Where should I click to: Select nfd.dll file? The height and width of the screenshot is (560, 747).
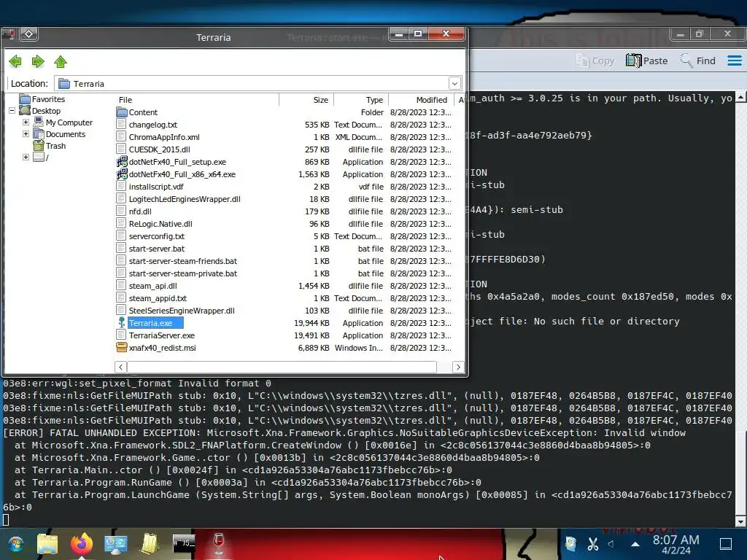pyautogui.click(x=140, y=211)
